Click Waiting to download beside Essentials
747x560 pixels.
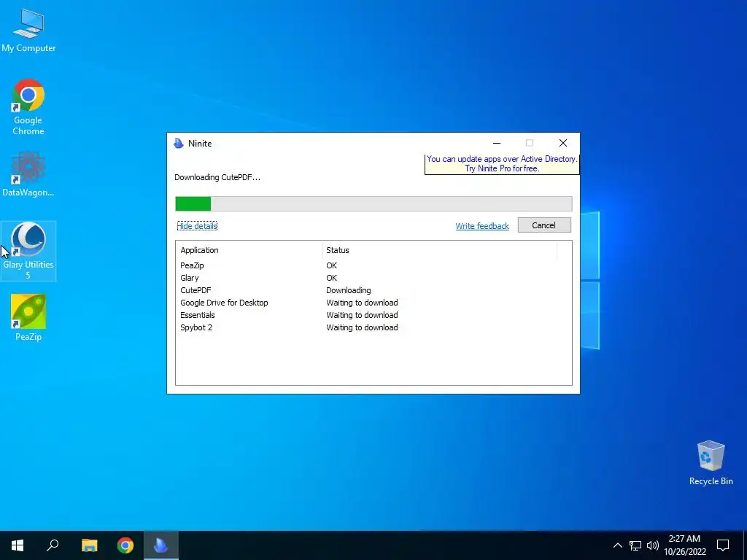point(362,315)
